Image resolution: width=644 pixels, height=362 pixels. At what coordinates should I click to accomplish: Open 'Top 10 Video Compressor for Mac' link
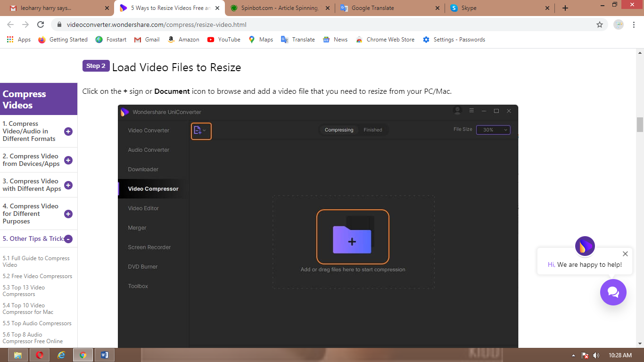[28, 309]
